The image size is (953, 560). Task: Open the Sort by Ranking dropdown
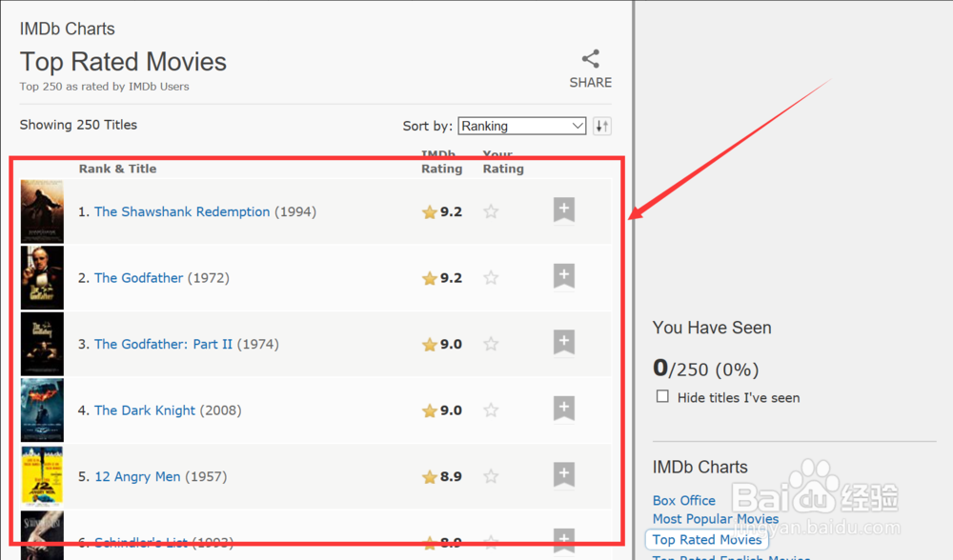tap(521, 126)
